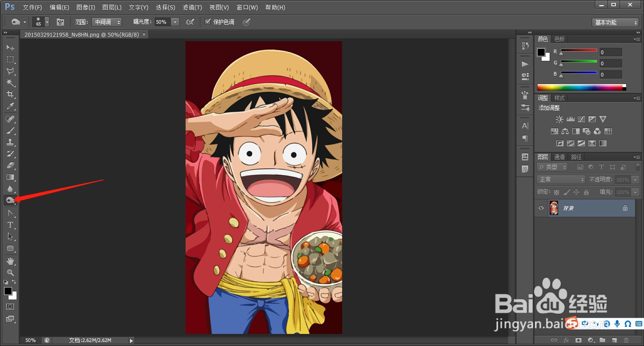Add a Brightness/Contrast adjustment
The height and width of the screenshot is (346, 644).
click(x=559, y=119)
